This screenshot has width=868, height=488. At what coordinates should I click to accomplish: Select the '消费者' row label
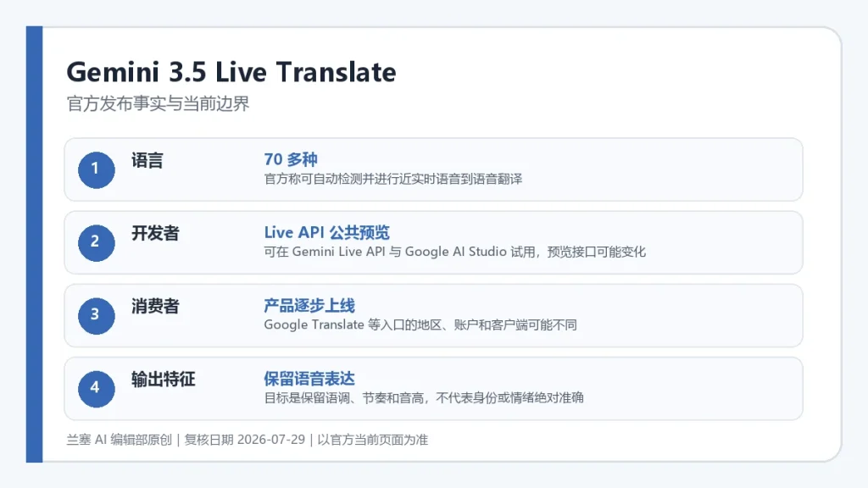coord(156,307)
